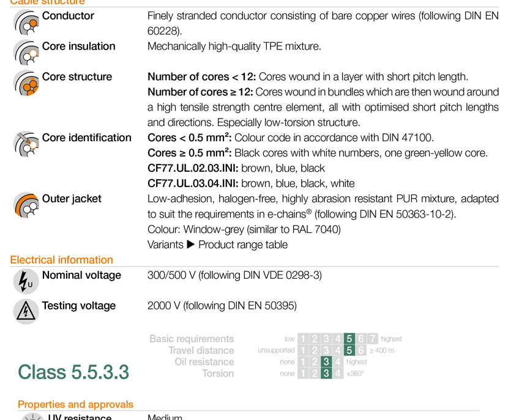Click the Outer jacket cable icon

click(x=26, y=205)
